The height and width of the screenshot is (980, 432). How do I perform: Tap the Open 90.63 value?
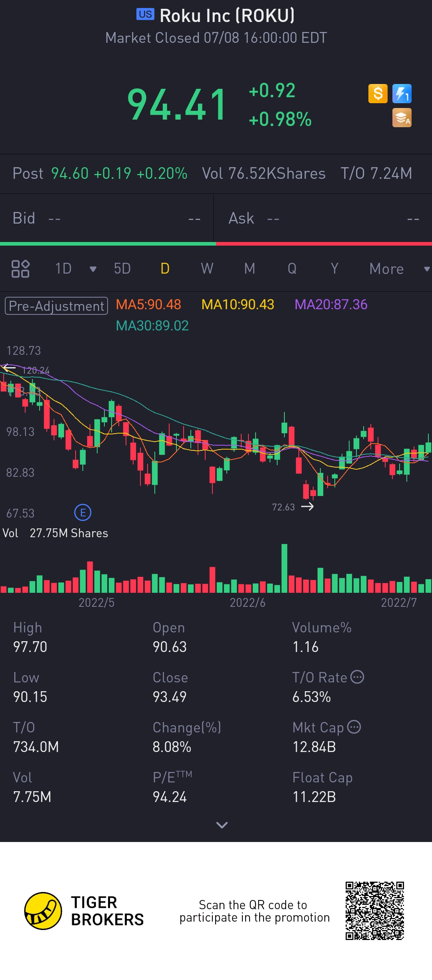[x=170, y=647]
